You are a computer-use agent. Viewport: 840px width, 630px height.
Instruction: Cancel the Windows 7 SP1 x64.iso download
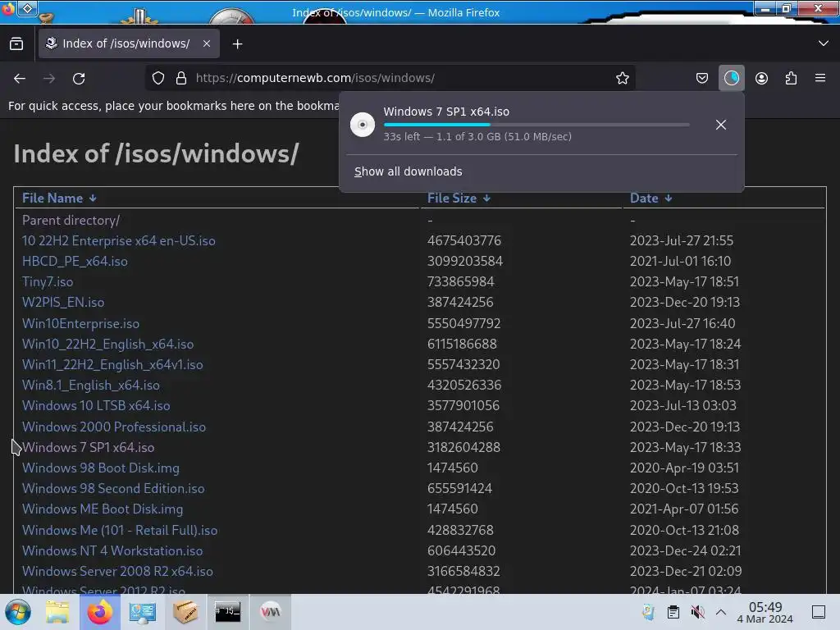721,125
